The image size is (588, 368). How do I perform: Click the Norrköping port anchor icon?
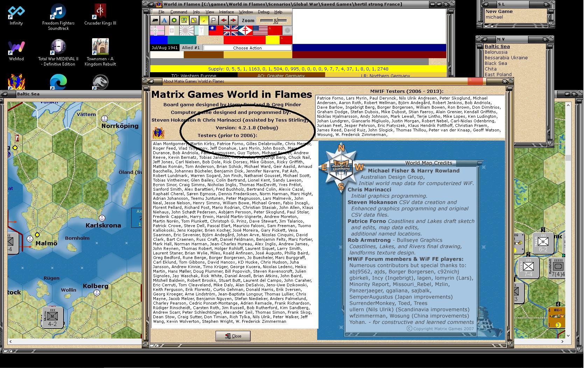pos(104,118)
